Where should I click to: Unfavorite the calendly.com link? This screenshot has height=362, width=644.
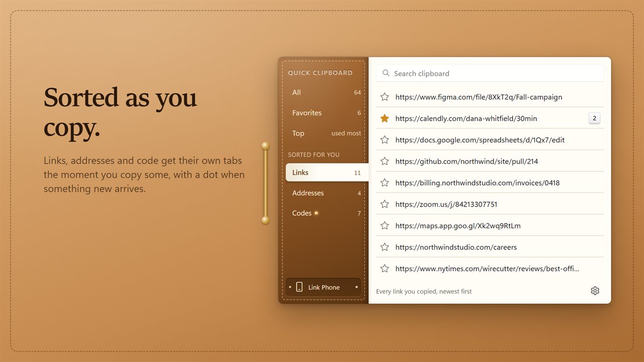click(384, 119)
